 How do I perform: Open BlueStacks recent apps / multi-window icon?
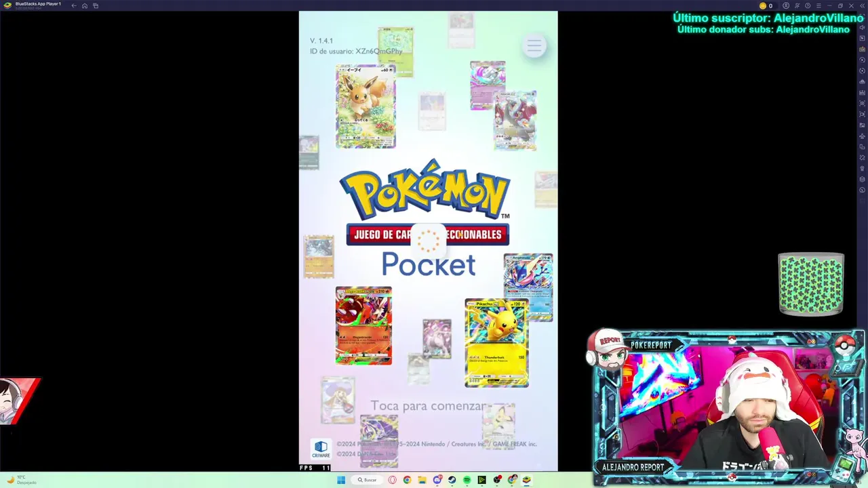pos(96,5)
